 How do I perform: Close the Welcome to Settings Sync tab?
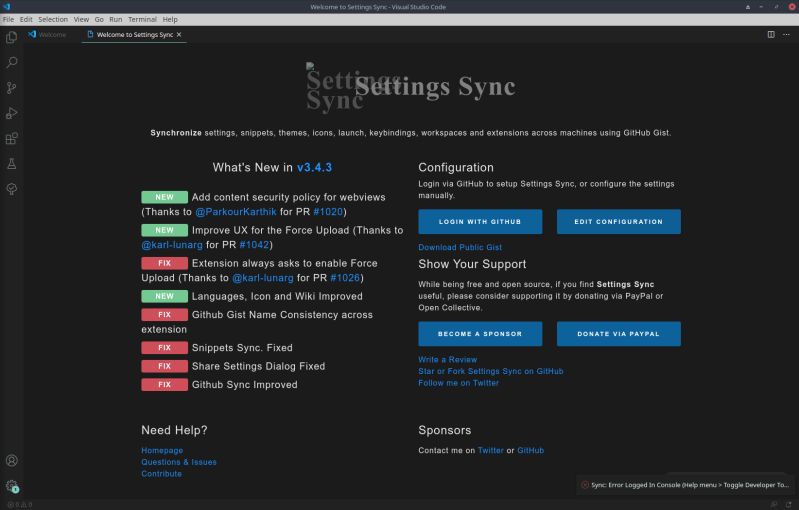[179, 35]
